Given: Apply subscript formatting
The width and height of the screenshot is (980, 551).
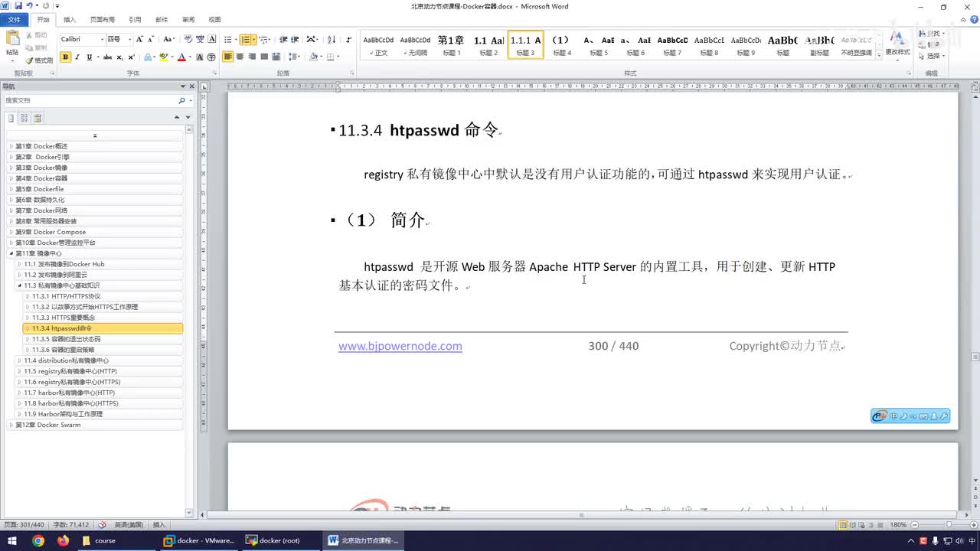Looking at the screenshot, I should (x=120, y=57).
